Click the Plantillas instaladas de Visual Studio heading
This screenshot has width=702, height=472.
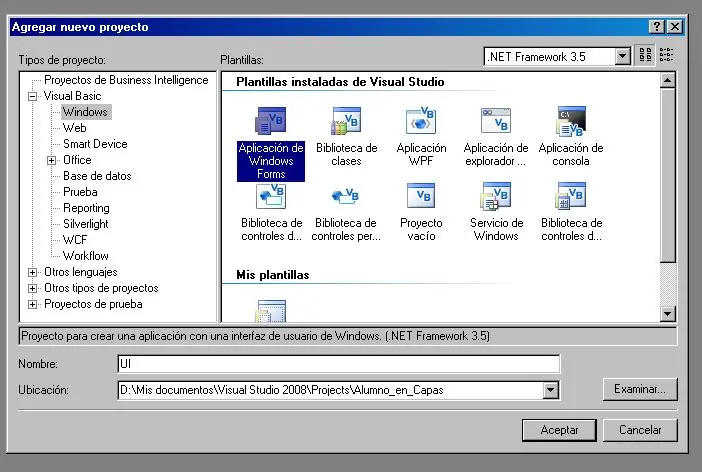click(x=340, y=82)
